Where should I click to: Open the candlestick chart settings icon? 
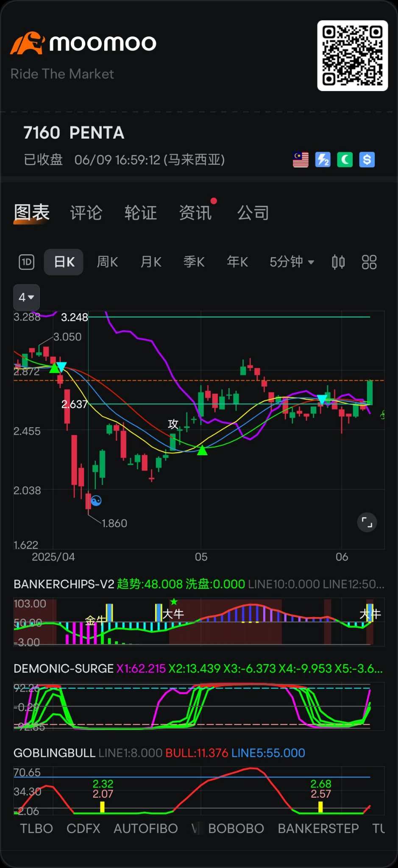[x=338, y=262]
